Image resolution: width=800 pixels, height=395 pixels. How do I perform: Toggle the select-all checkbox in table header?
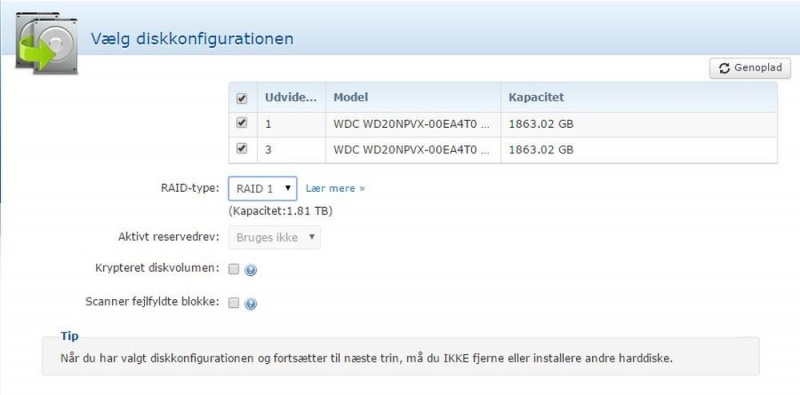point(242,98)
